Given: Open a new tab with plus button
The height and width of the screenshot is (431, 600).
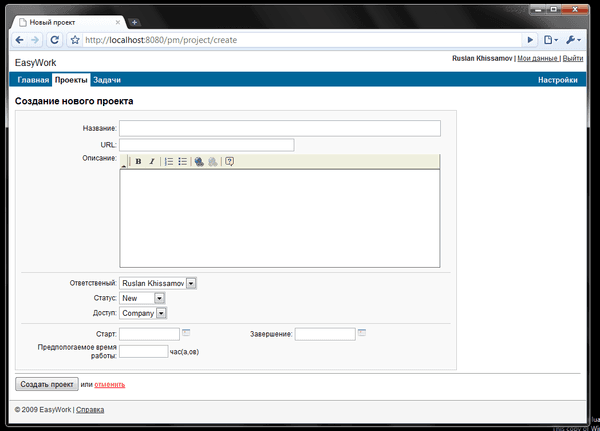Looking at the screenshot, I should coord(134,22).
